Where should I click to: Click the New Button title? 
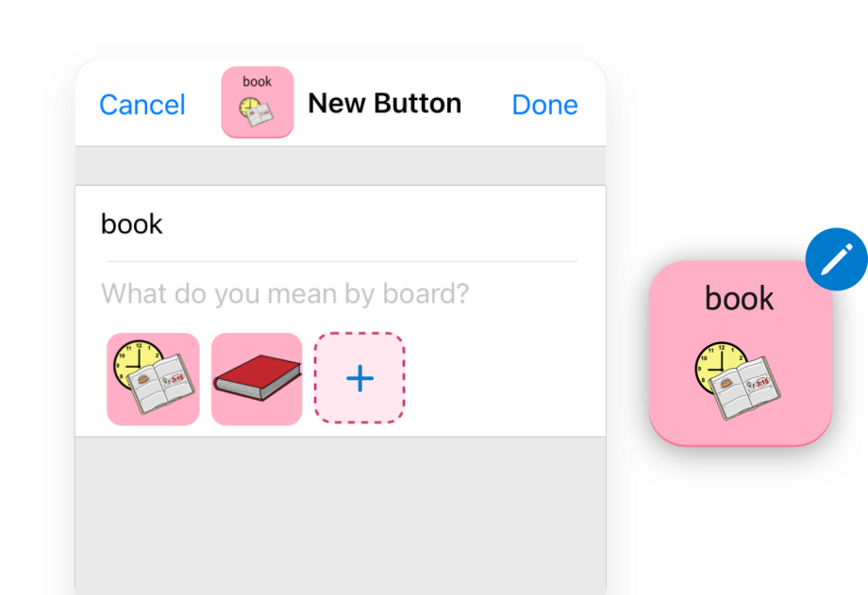pos(385,104)
